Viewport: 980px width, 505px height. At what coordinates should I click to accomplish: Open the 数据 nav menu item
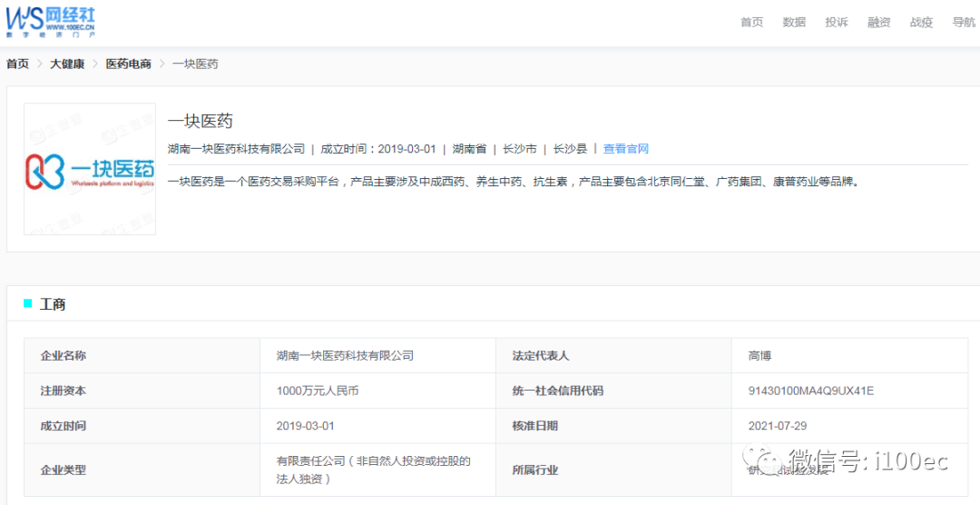tap(794, 23)
